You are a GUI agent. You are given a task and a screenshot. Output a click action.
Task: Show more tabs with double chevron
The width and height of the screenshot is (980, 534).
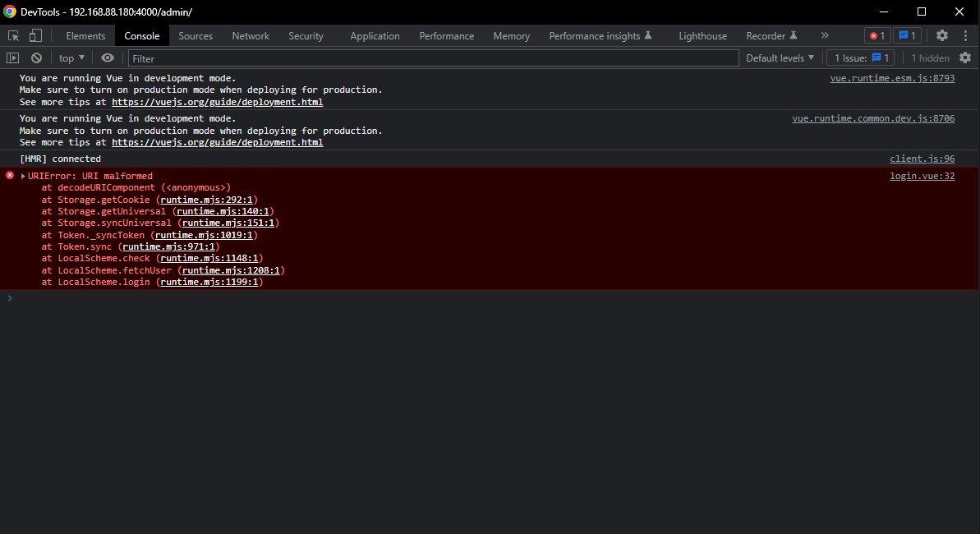point(825,35)
